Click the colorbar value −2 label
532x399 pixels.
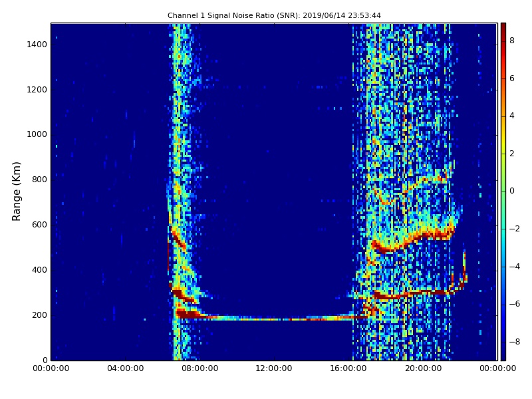[x=515, y=229]
